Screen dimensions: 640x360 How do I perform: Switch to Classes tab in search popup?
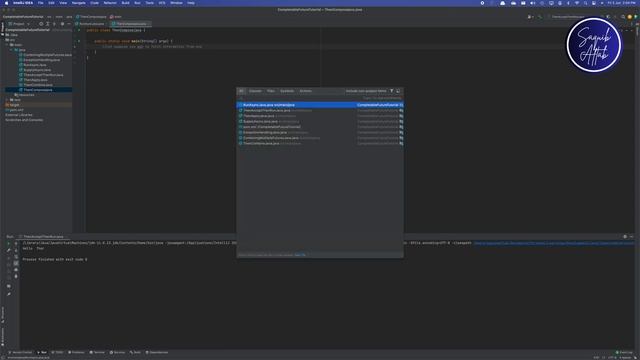255,91
